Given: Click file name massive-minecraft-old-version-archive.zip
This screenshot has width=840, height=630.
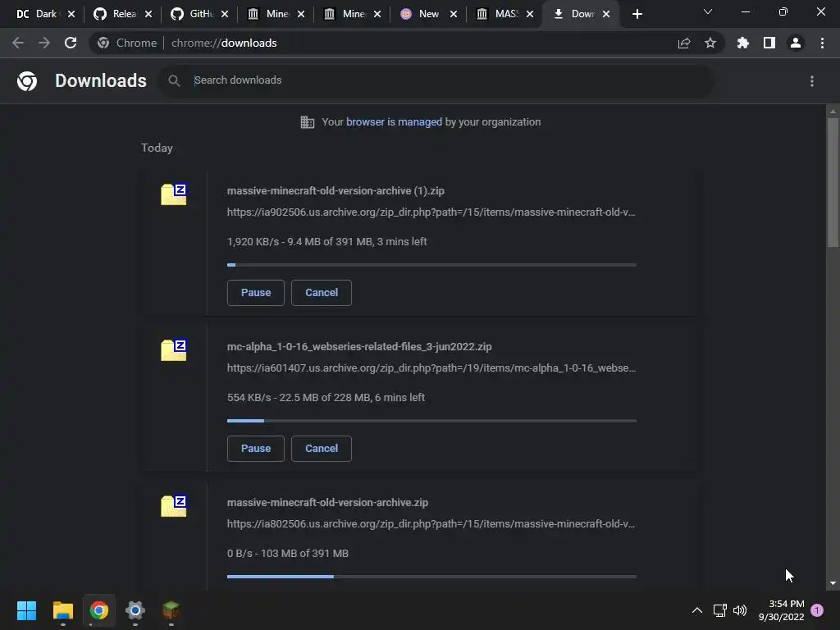Looking at the screenshot, I should (x=327, y=503).
